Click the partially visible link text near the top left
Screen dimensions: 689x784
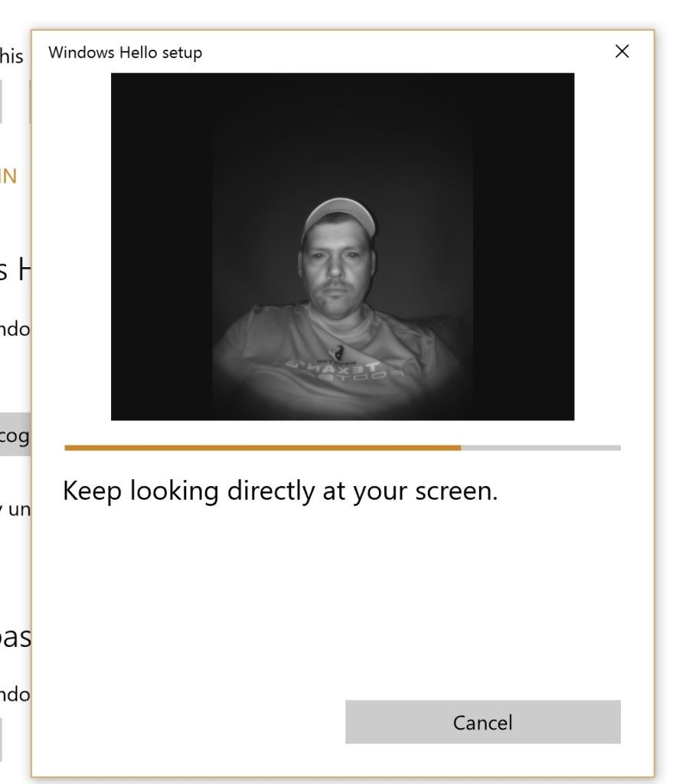pos(11,56)
